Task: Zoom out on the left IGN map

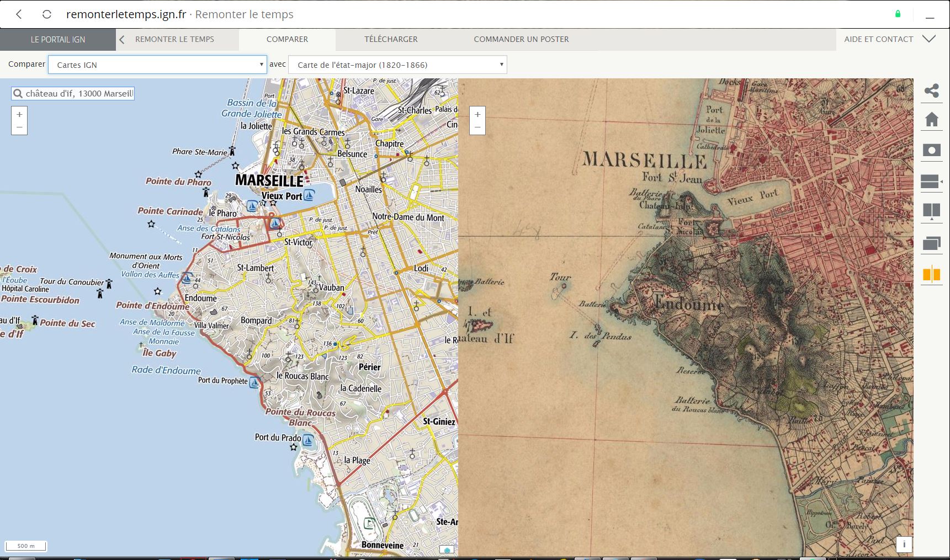Action: click(19, 127)
